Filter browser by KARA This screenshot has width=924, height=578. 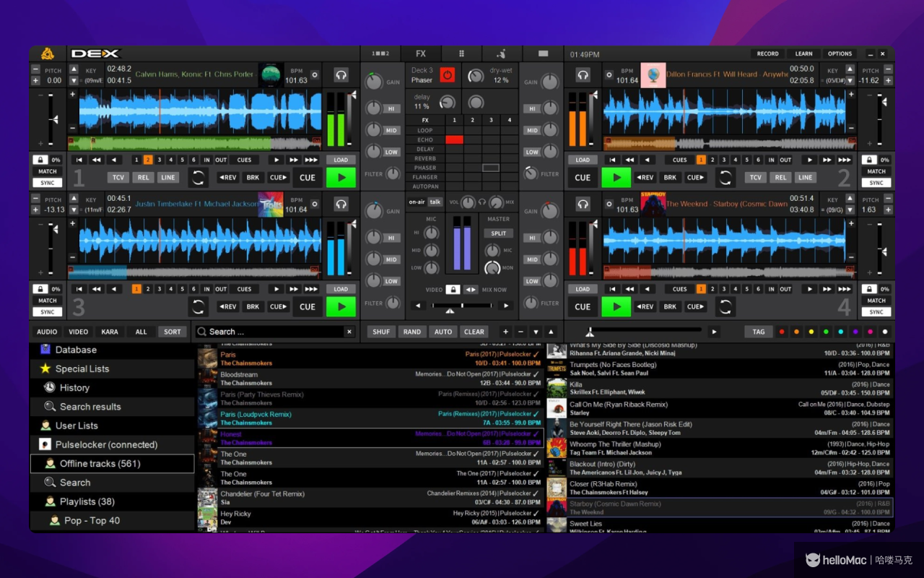pos(110,332)
